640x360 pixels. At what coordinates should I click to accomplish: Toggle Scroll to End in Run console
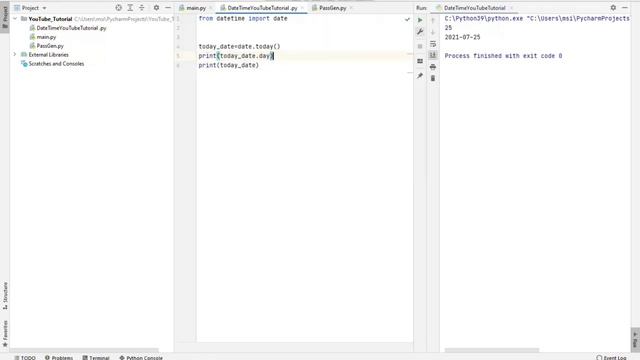tap(433, 55)
